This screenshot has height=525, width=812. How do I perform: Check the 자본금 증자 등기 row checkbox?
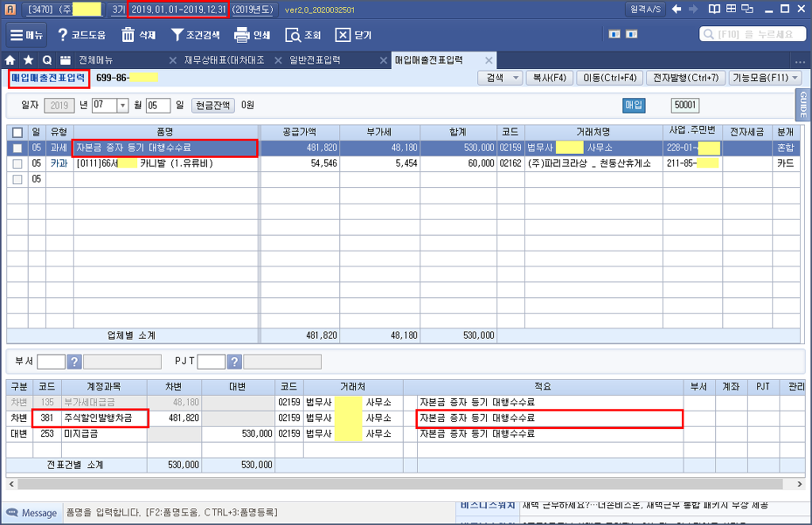click(17, 148)
